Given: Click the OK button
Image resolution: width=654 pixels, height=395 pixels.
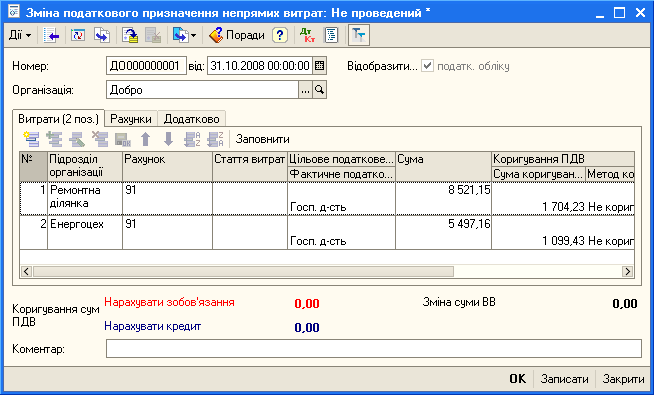Looking at the screenshot, I should (518, 379).
